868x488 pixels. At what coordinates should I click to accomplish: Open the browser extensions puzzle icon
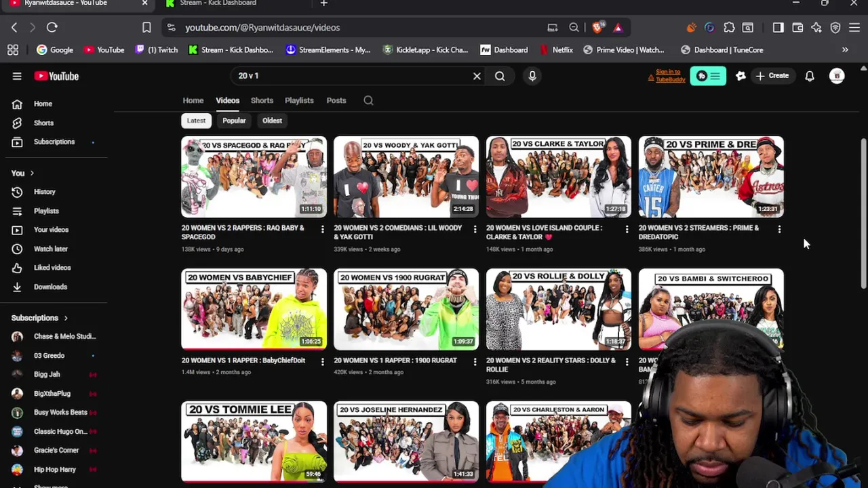click(x=729, y=27)
